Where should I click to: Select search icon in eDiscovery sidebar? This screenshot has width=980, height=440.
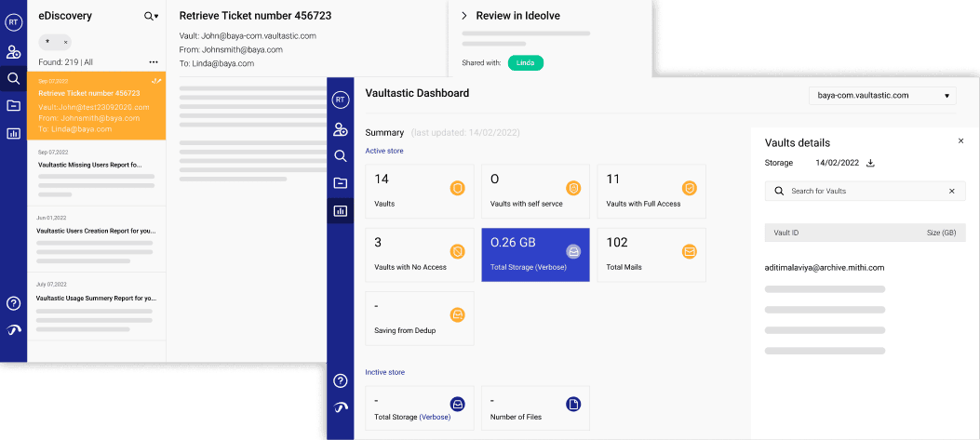(13, 79)
